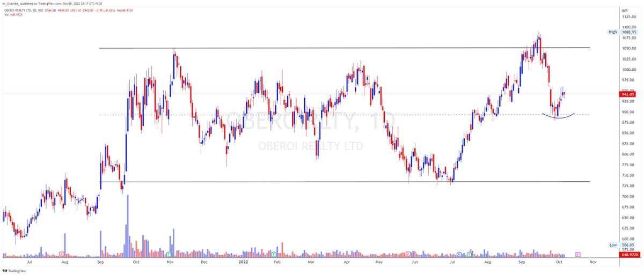Click the High 1088.95 price label

623,32
